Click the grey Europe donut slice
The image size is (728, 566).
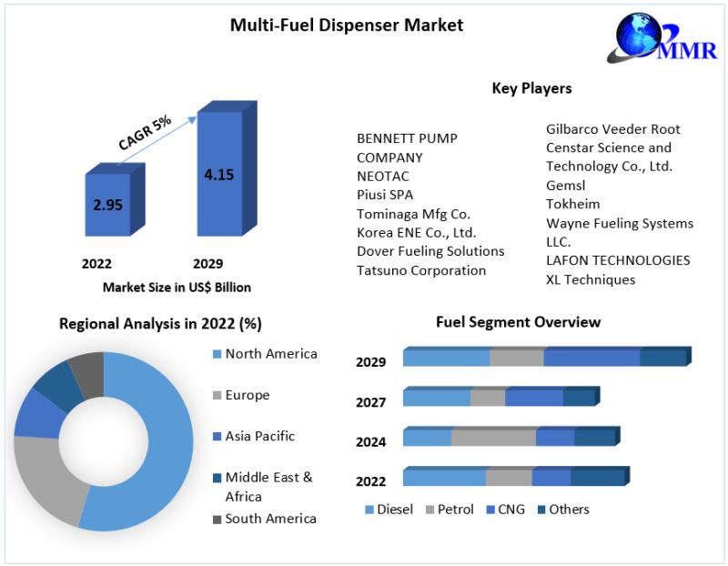click(44, 479)
